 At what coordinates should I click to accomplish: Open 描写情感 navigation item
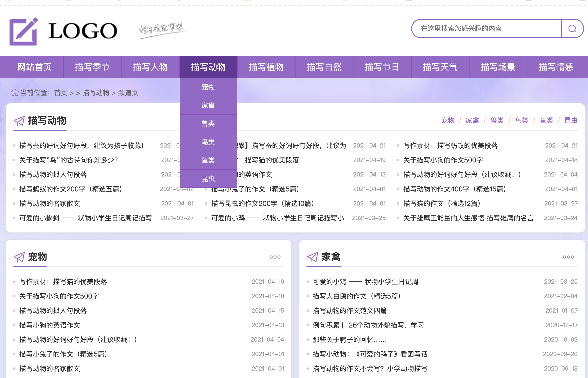click(x=556, y=67)
